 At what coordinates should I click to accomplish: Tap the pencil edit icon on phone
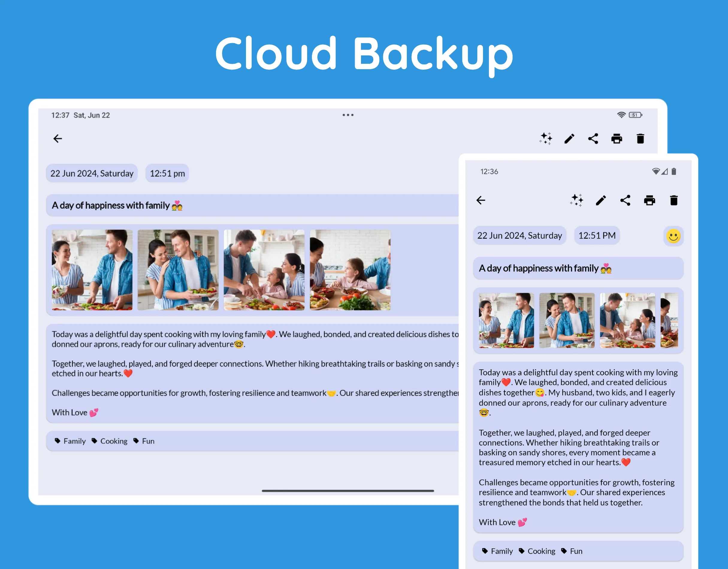click(x=601, y=200)
